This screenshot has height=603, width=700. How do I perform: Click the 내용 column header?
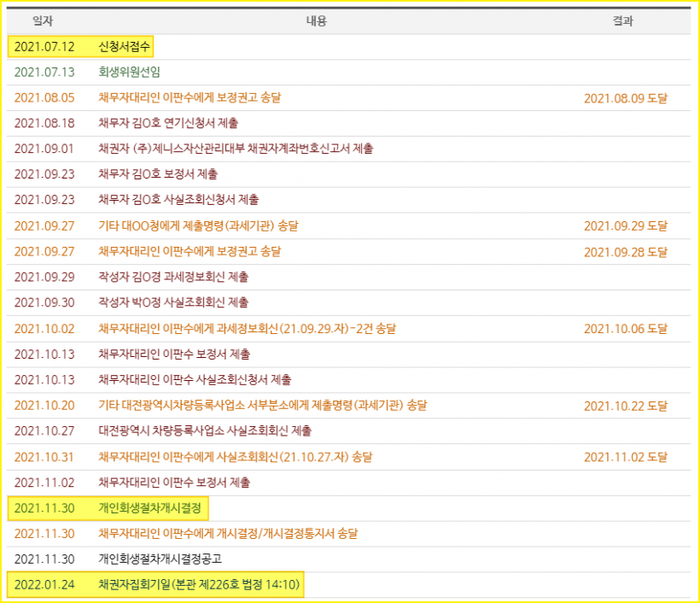[317, 21]
